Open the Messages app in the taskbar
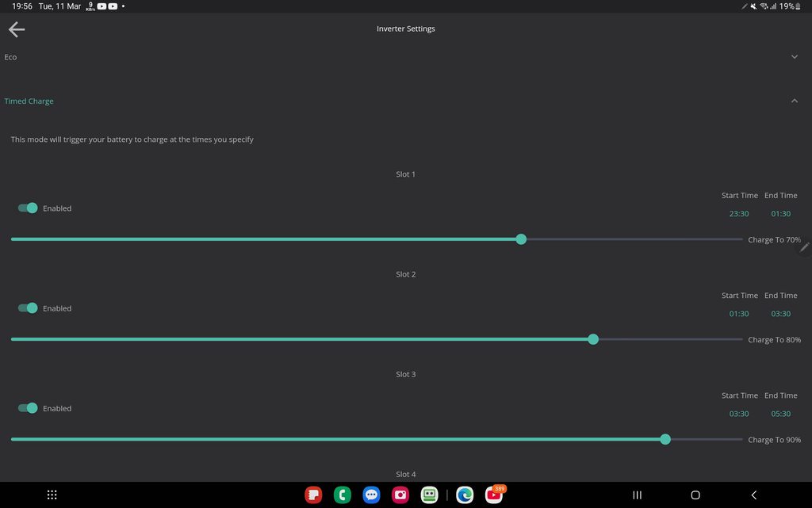The width and height of the screenshot is (812, 508). (371, 495)
